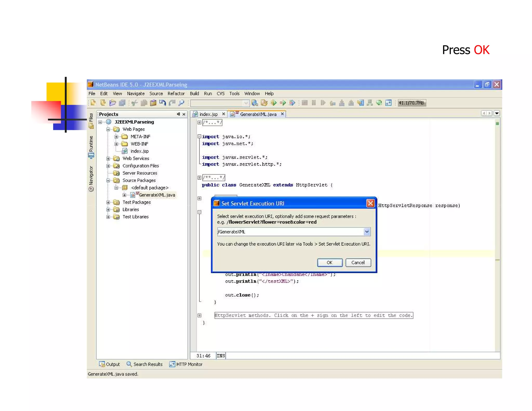532x411 pixels.
Task: Close the index.jsp tab
Action: (223, 114)
